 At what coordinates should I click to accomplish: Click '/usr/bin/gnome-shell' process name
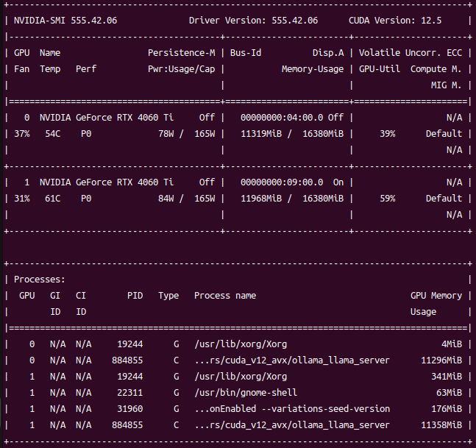pyautogui.click(x=246, y=393)
